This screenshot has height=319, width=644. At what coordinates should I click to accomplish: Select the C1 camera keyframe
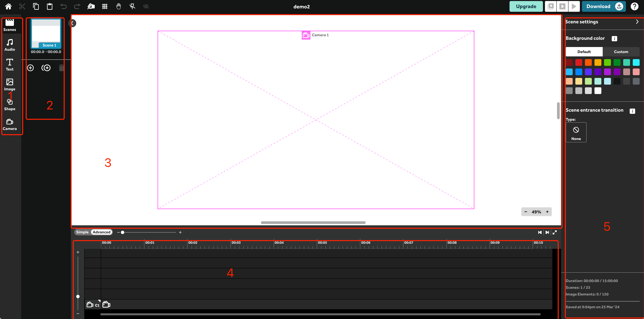click(x=93, y=305)
